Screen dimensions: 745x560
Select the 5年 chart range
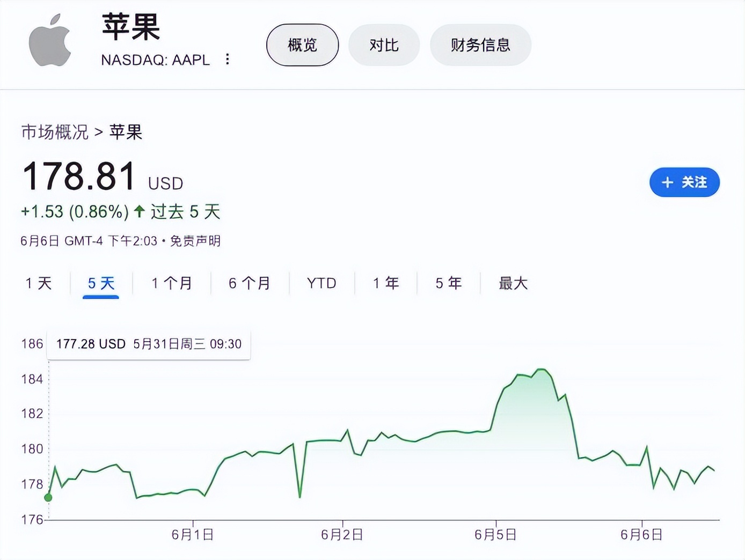(x=447, y=283)
